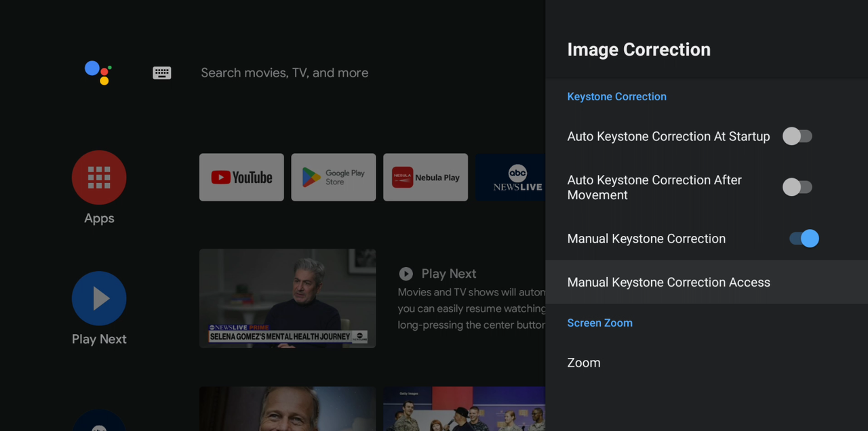Open the military group photo thumbnail
This screenshot has width=868, height=431.
pos(464,409)
